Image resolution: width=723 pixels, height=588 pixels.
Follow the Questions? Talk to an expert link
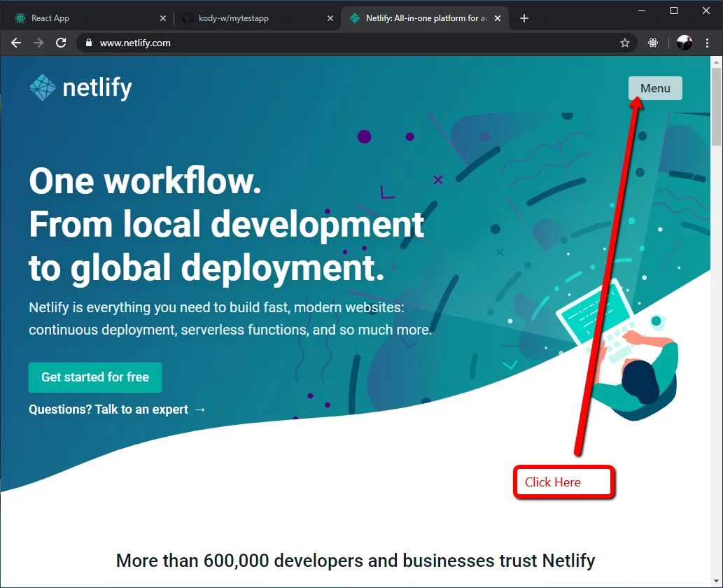(117, 409)
